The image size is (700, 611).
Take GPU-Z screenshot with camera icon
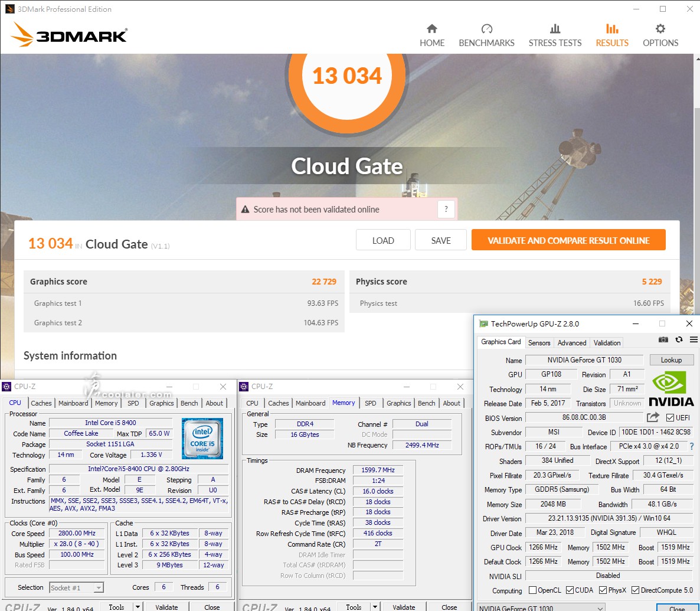[663, 339]
